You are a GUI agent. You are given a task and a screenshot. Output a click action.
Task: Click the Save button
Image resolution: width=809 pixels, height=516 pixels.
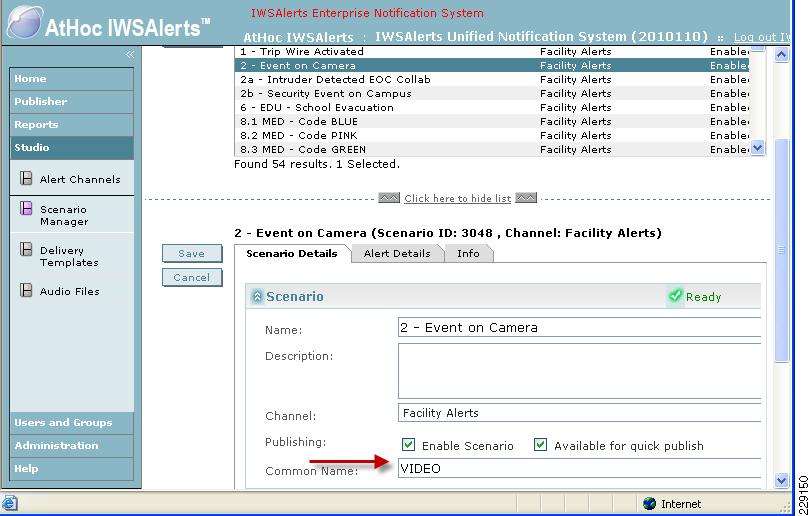tap(192, 253)
